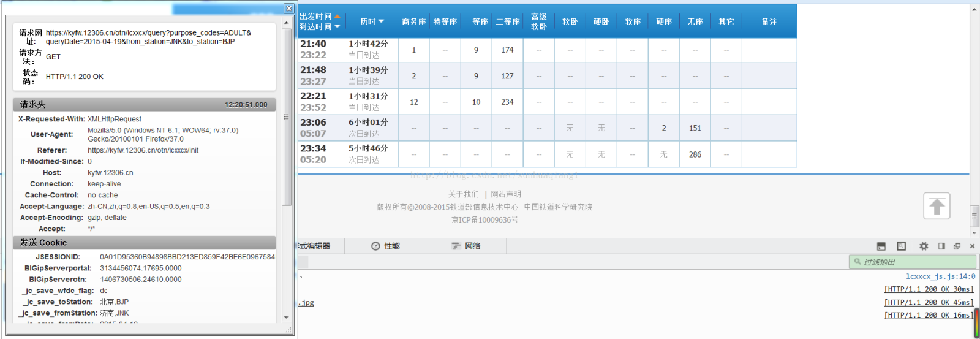Click the page scrollbar thumb

(x=974, y=216)
